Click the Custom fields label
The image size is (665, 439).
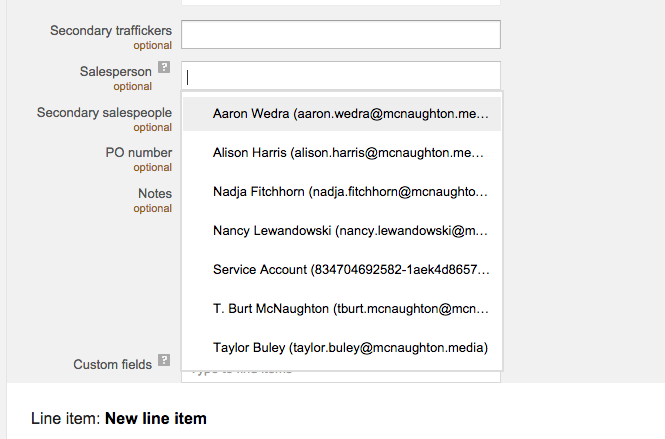tap(112, 365)
